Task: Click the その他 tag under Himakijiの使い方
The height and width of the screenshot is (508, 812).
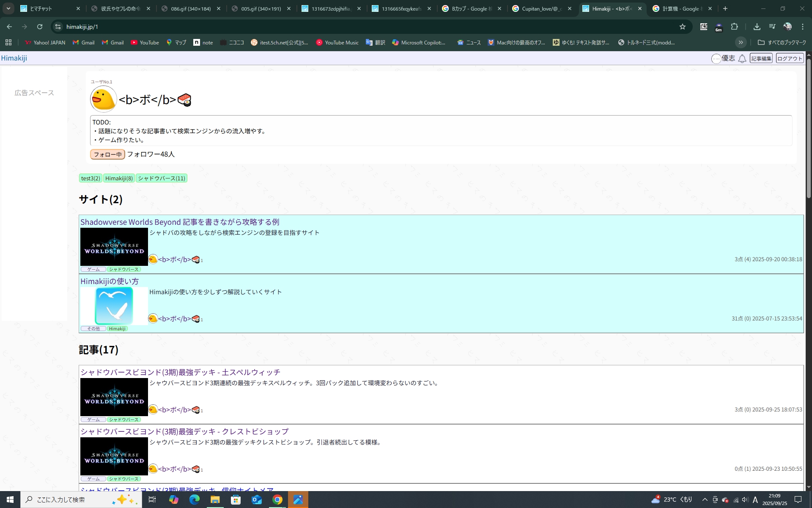Action: point(93,329)
